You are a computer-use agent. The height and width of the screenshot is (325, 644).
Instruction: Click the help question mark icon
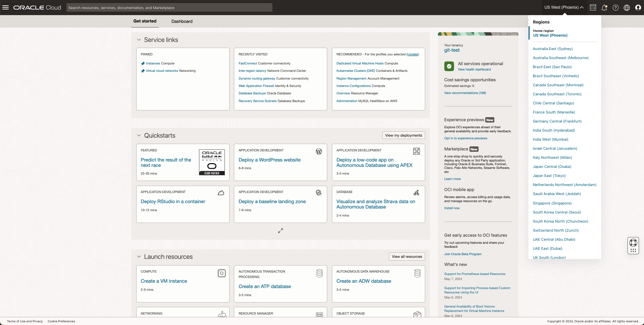615,8
